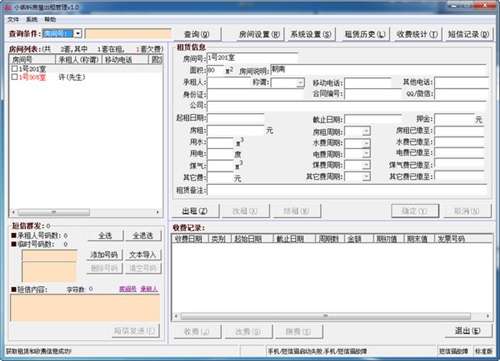The image size is (500, 361).
Task: Click the 出租(Z) rent-out button
Action: (x=195, y=211)
